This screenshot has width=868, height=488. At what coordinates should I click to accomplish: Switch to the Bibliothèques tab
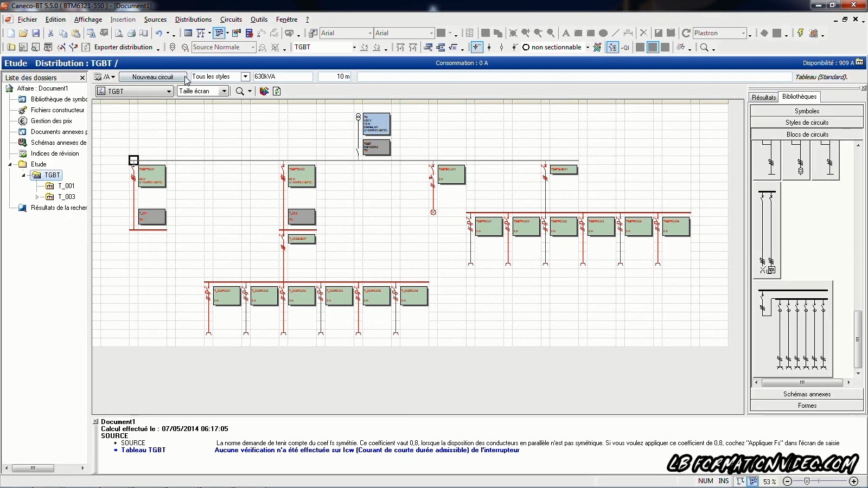[799, 97]
